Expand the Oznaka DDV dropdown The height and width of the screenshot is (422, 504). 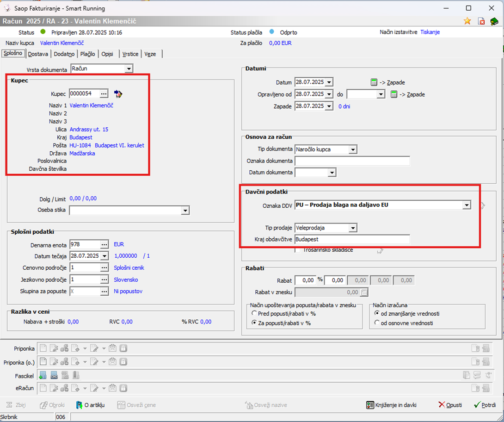467,205
